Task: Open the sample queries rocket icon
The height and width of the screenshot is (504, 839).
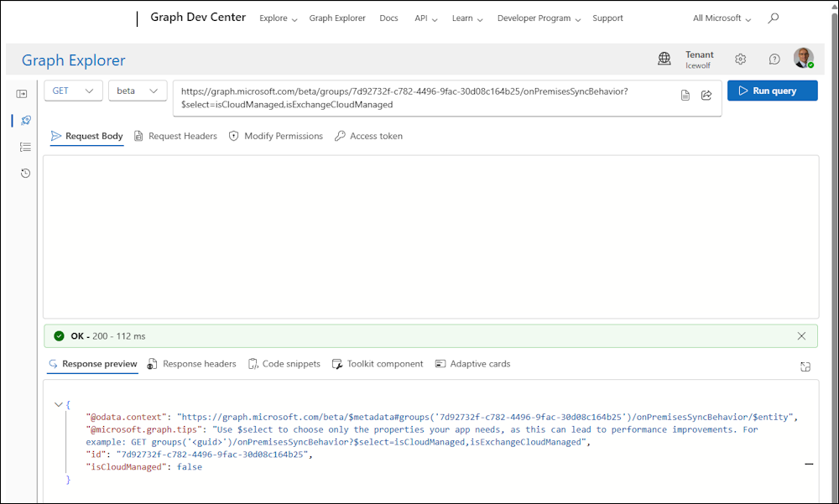Action: (x=25, y=121)
